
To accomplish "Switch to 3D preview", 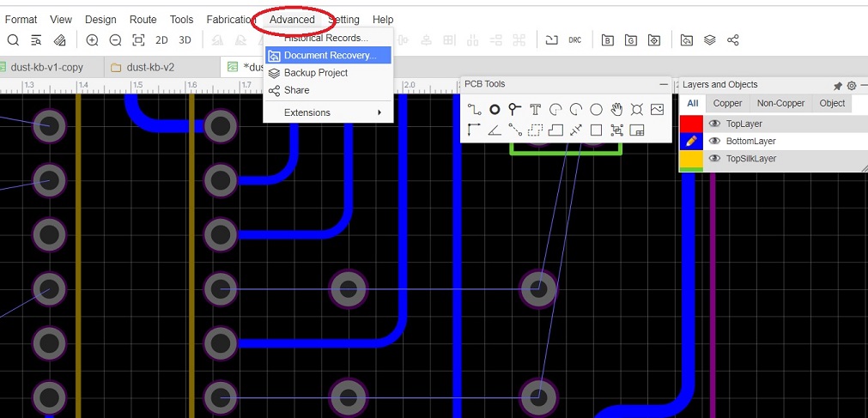I will [x=185, y=39].
